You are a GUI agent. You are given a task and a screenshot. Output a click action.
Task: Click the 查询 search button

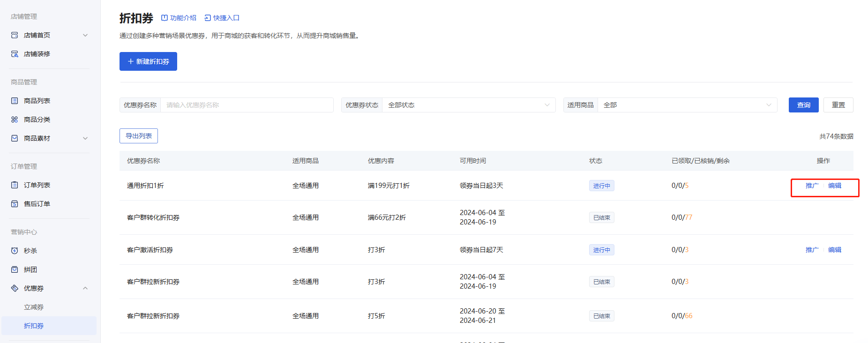click(803, 105)
